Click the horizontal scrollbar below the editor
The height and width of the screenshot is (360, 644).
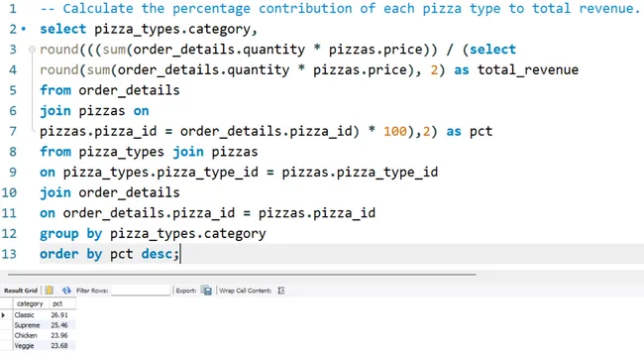tap(242, 274)
